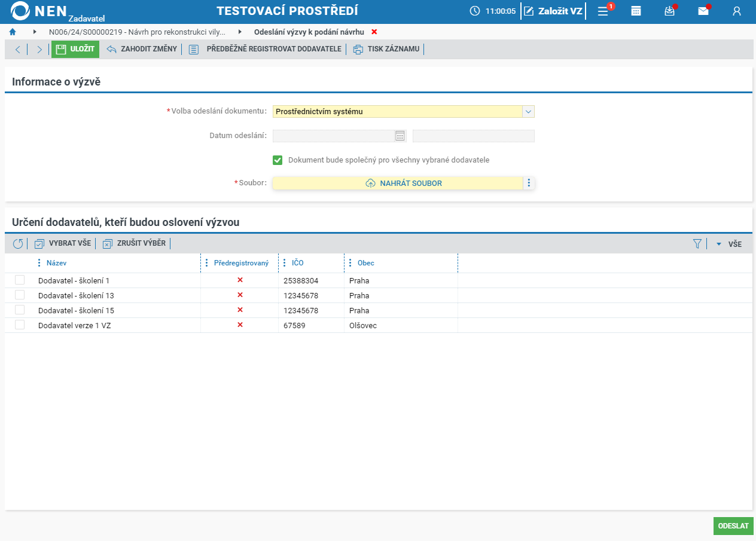This screenshot has height=541, width=756.
Task: Click red X status for Dodavatel verze 1 VZ
Action: point(240,325)
